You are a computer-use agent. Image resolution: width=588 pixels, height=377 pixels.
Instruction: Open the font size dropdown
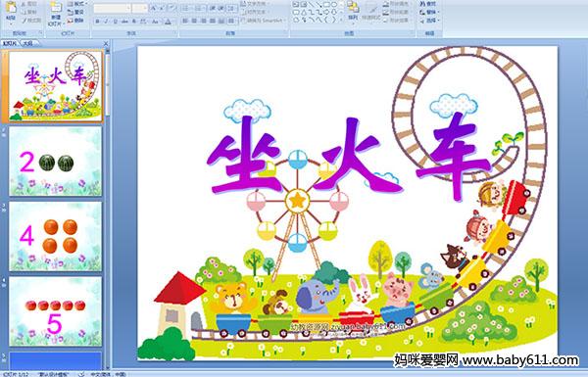coord(140,8)
